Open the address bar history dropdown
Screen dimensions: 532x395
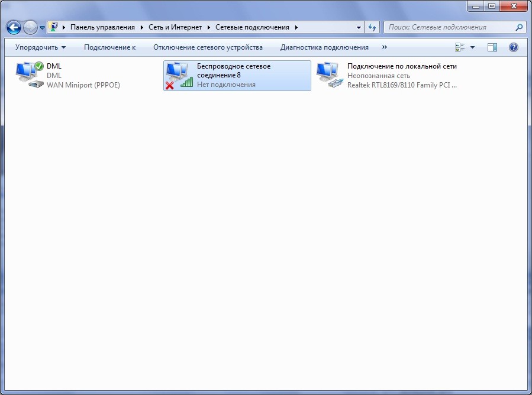359,27
